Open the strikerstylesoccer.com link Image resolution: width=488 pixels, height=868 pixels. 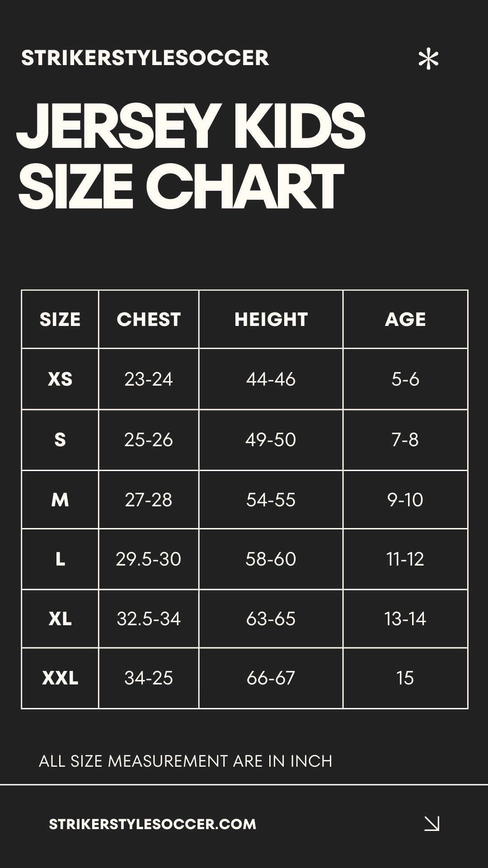pyautogui.click(x=152, y=824)
